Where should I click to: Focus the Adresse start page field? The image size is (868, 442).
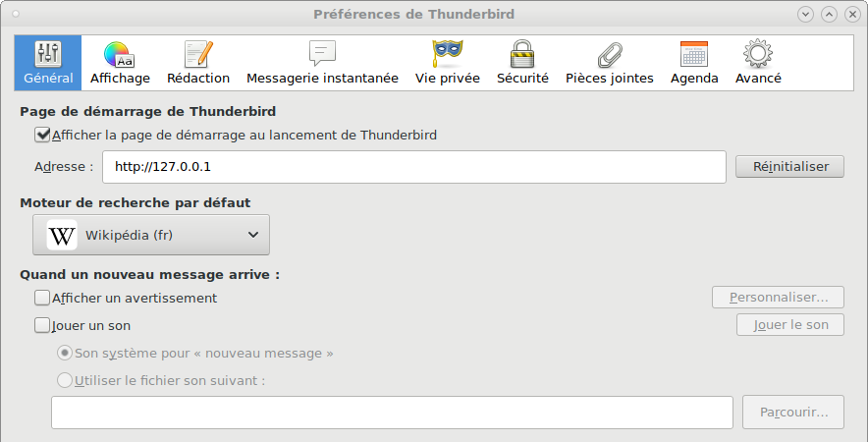[414, 167]
